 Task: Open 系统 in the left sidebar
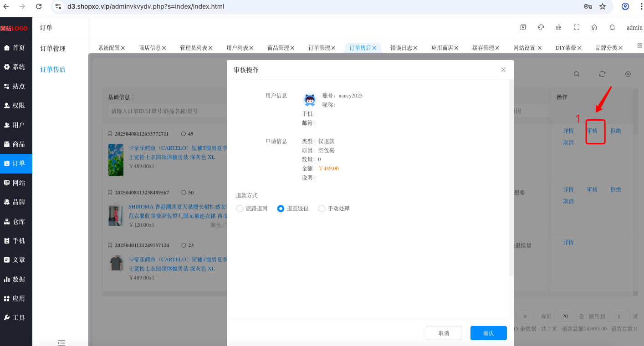16,67
